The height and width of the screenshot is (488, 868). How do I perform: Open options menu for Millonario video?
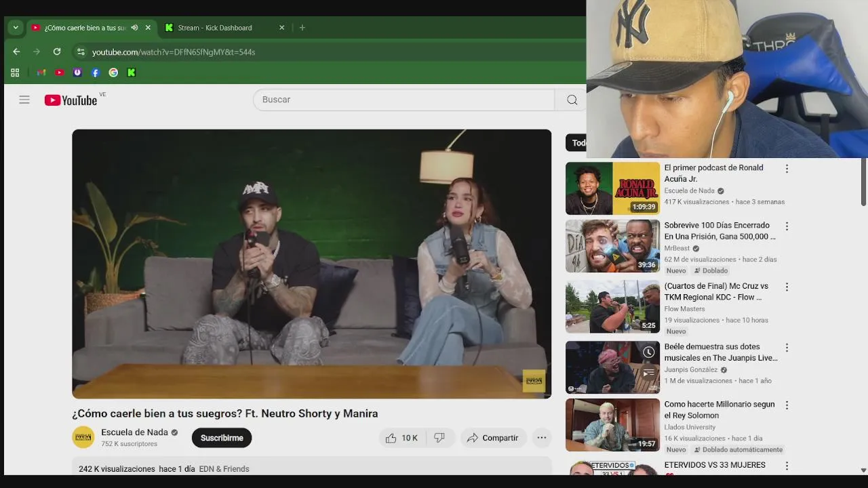tap(787, 405)
